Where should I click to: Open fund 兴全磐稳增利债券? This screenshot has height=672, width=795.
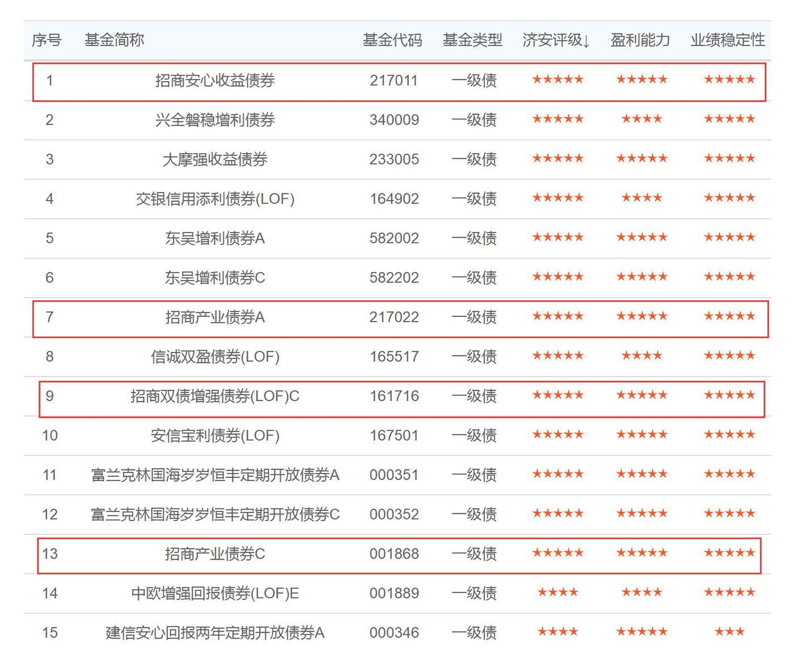click(215, 120)
